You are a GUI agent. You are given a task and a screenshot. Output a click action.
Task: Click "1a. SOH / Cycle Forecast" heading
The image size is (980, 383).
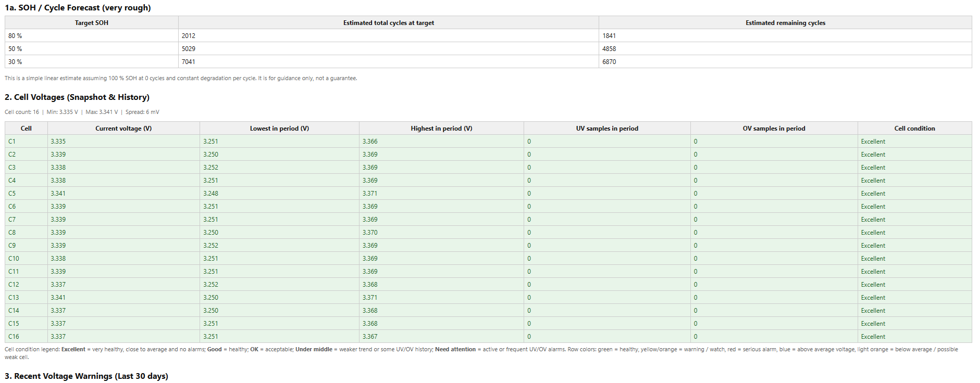coord(78,8)
